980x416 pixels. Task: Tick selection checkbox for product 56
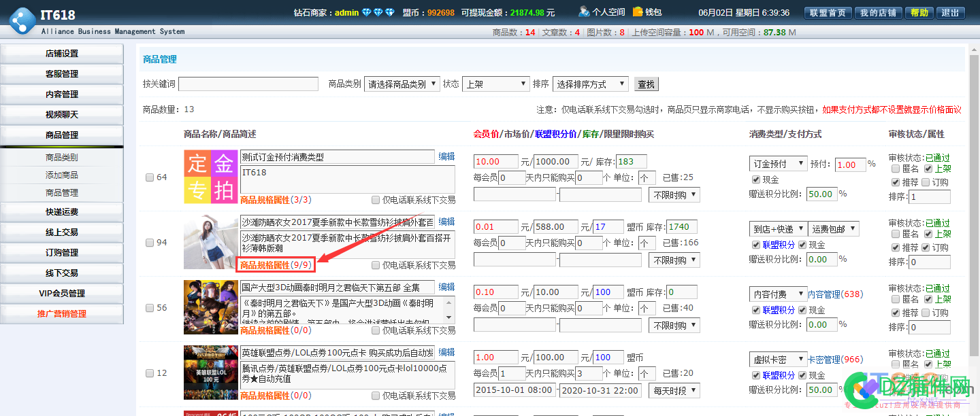[x=150, y=308]
